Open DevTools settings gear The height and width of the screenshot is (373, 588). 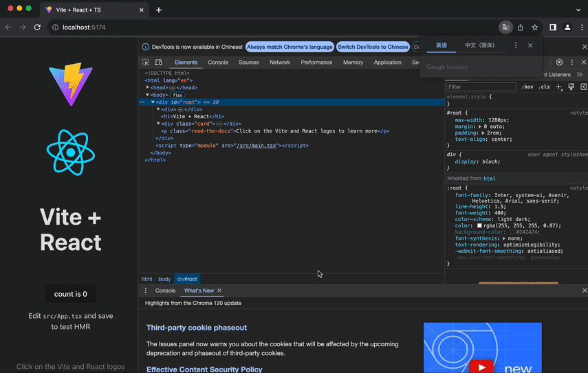click(559, 62)
